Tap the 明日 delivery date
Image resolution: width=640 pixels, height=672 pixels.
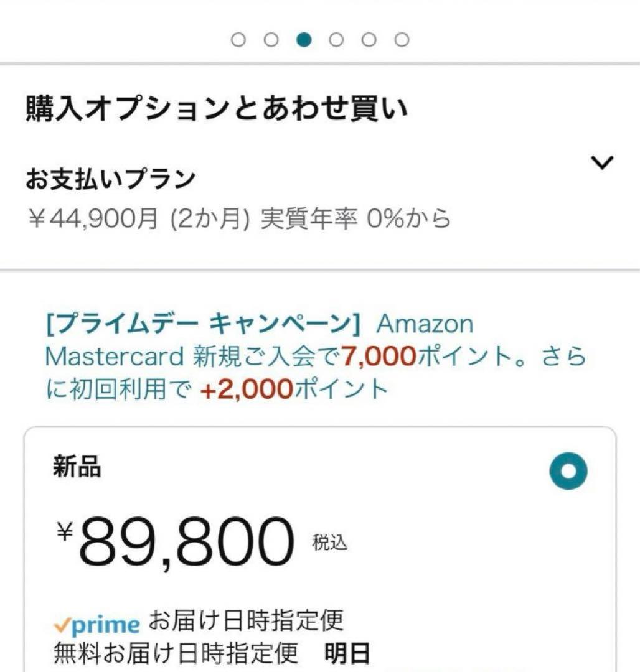coord(347,654)
